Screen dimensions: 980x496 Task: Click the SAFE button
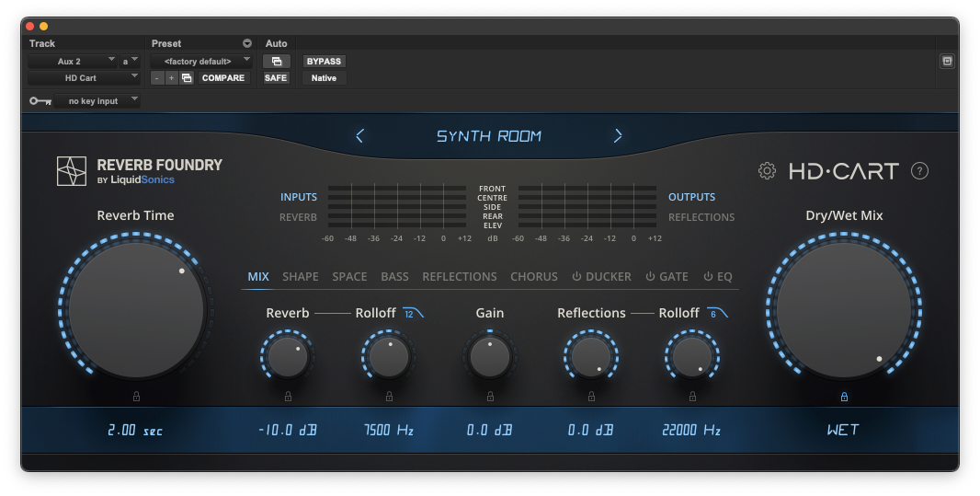276,78
